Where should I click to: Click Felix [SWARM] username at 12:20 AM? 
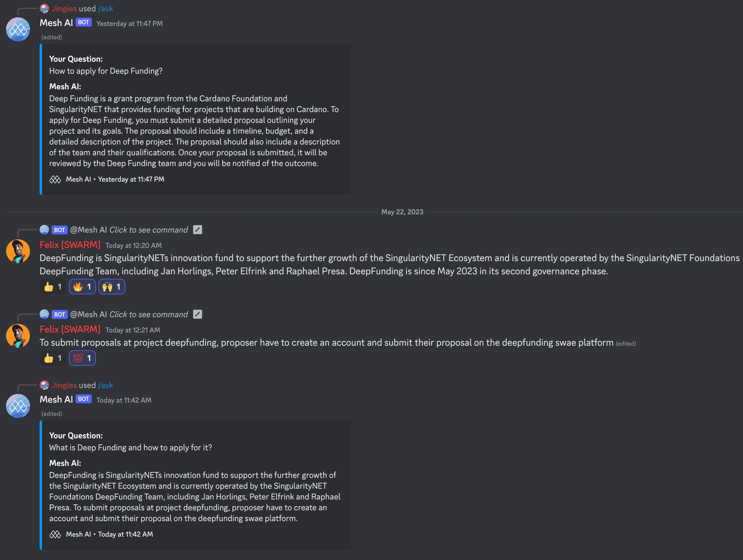point(70,245)
